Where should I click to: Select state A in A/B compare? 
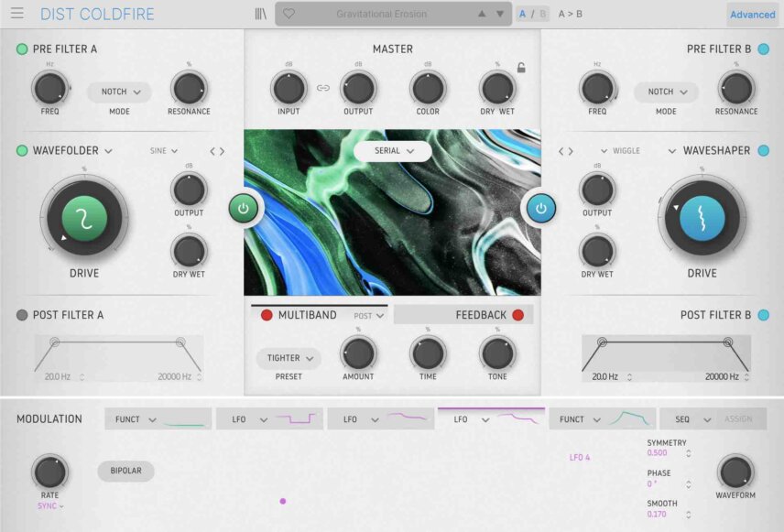pos(522,14)
